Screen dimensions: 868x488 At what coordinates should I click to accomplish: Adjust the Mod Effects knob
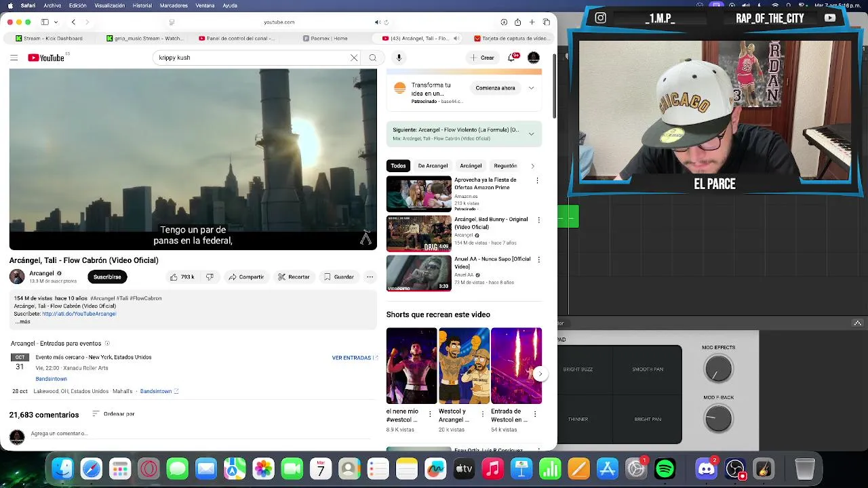pyautogui.click(x=718, y=369)
